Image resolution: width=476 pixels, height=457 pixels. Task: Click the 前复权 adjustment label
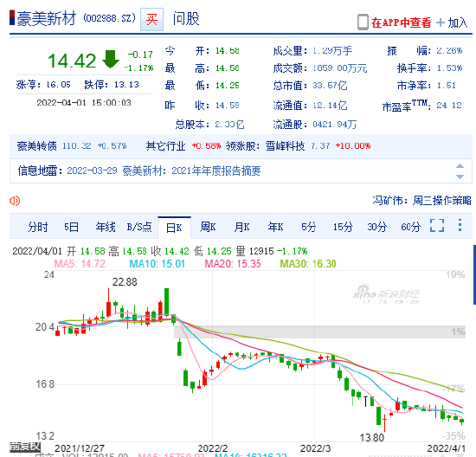tap(25, 447)
